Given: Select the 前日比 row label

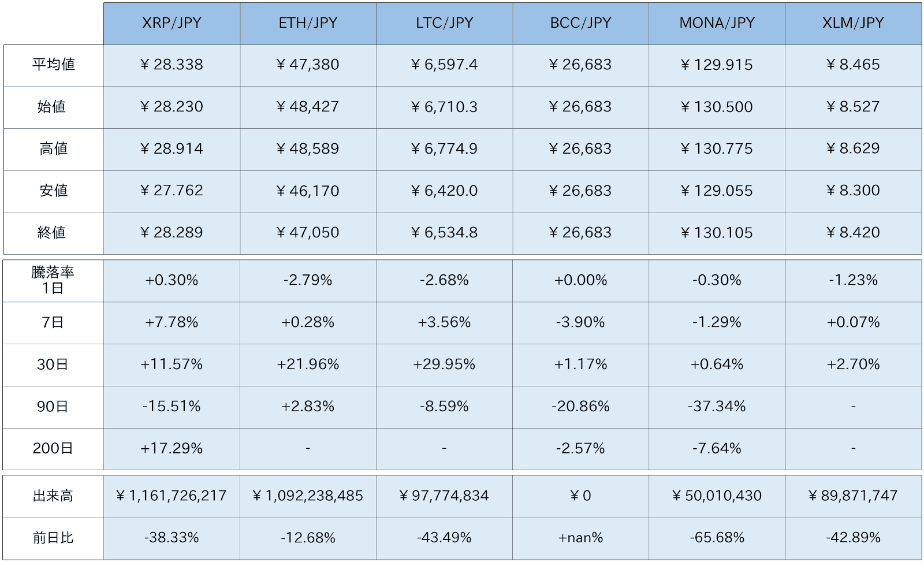Looking at the screenshot, I should [53, 538].
